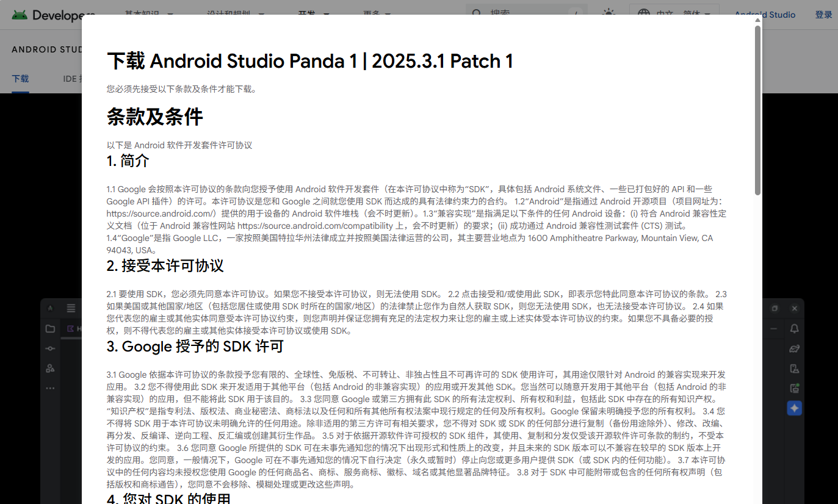Click the Project folder icon in IDE preview

[50, 329]
